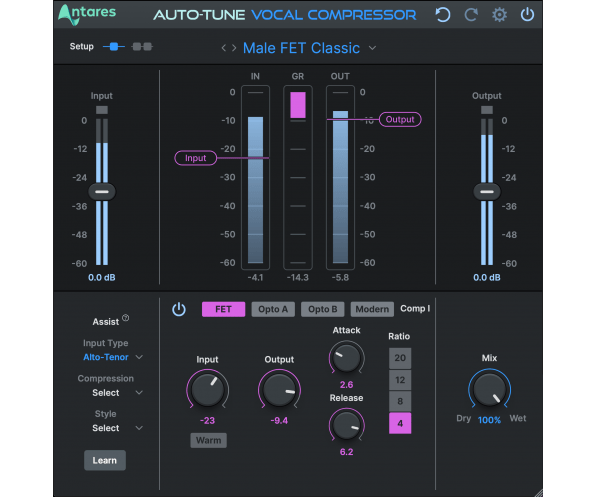Click the Comp I label

coord(415,308)
